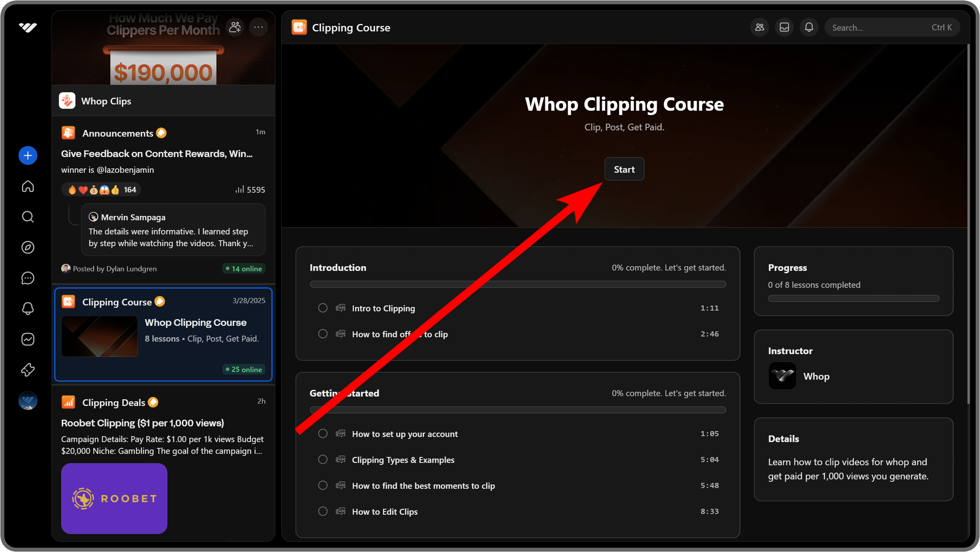This screenshot has height=552, width=980.
Task: Mark Intro to Clipping lesson as complete
Action: click(323, 308)
